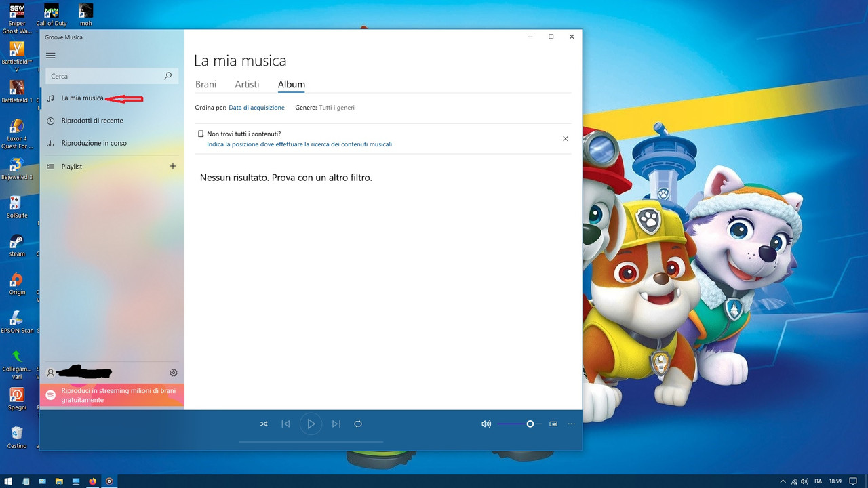Select the steam desktop icon
Viewport: 868px width, 488px height.
click(17, 246)
